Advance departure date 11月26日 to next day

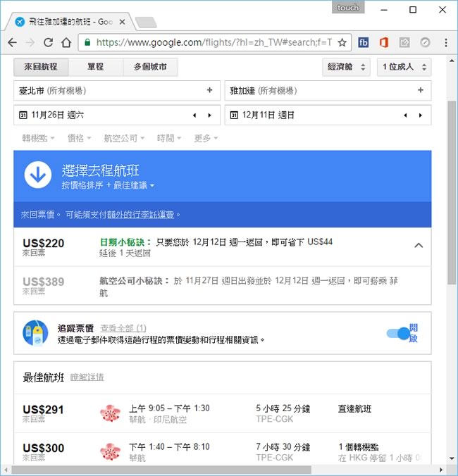pyautogui.click(x=209, y=115)
